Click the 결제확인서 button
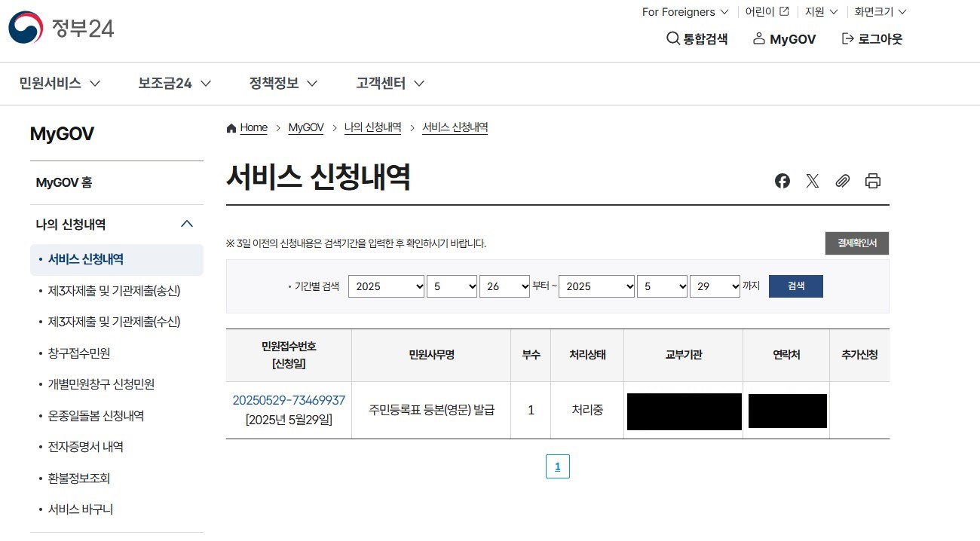The image size is (980, 541). tap(856, 243)
